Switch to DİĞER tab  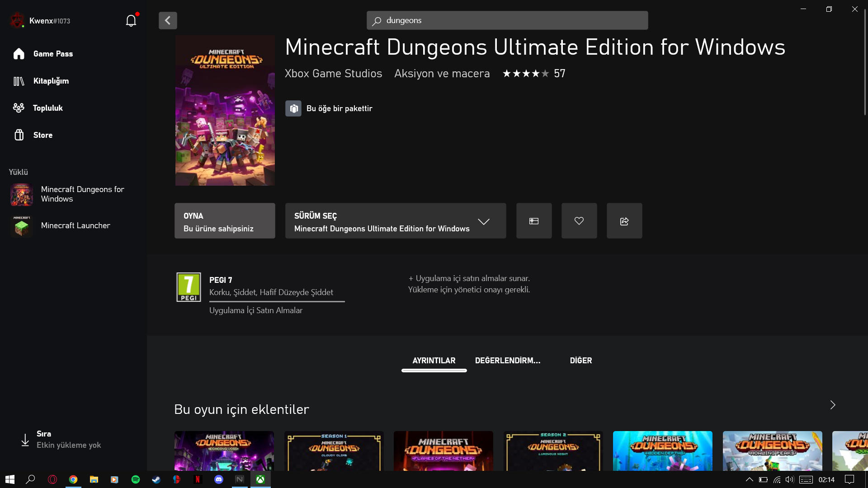click(580, 361)
